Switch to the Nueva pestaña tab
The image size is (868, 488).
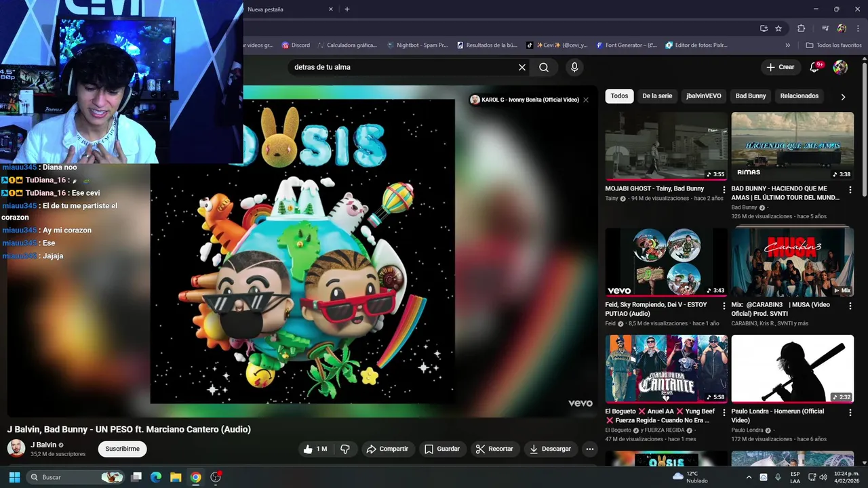[x=285, y=9]
